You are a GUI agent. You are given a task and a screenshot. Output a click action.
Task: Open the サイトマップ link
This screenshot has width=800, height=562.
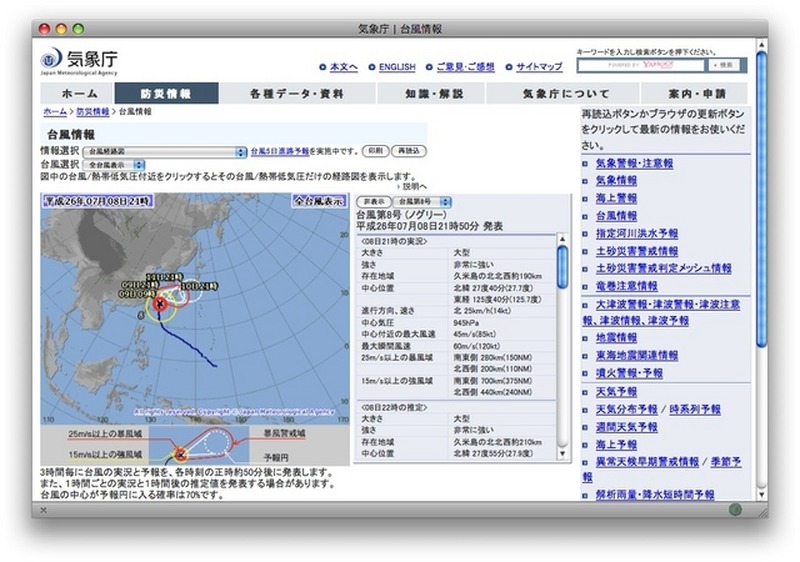coord(538,67)
